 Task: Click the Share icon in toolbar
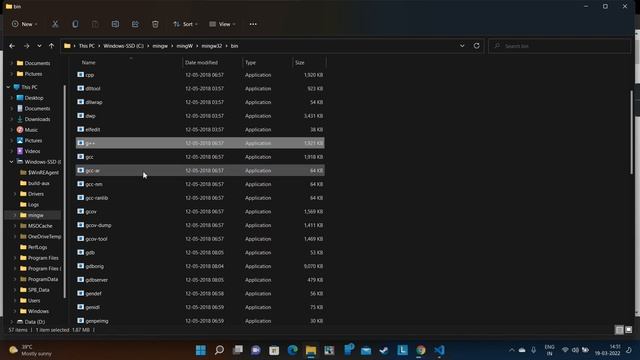tap(135, 24)
